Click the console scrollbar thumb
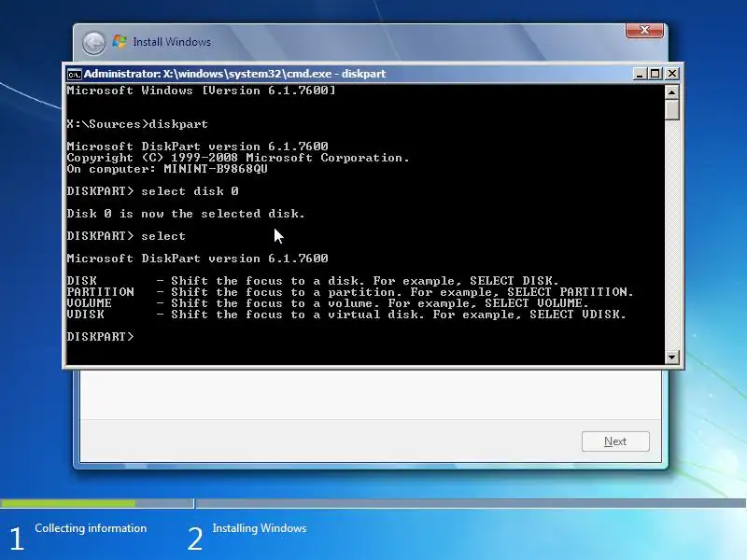Image resolution: width=747 pixels, height=560 pixels. (671, 109)
